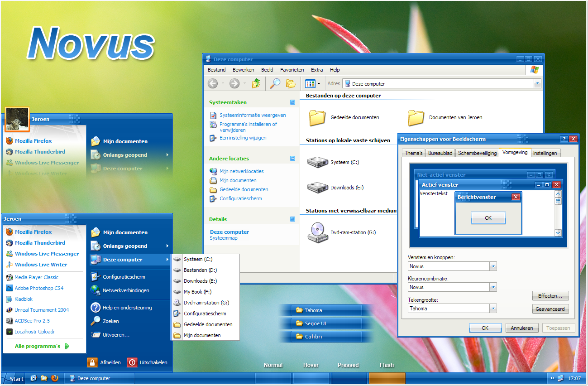Click the Effecten... button
Viewport: 588px width, 386px height.
tap(550, 296)
